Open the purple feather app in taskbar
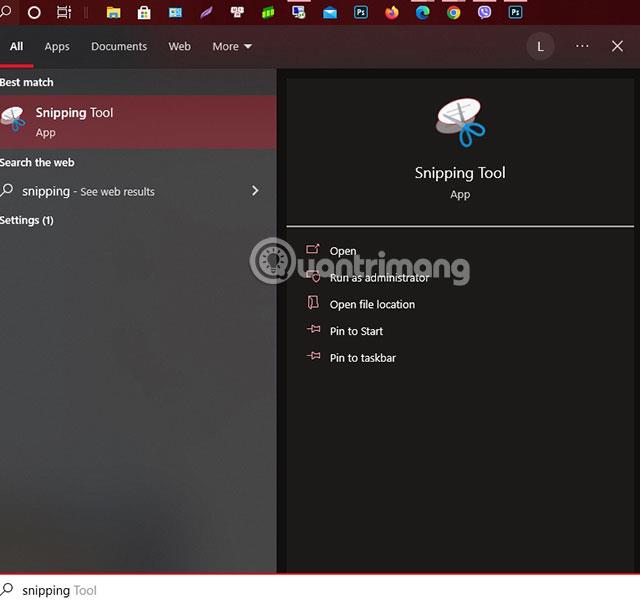This screenshot has height=604, width=640. click(x=207, y=13)
